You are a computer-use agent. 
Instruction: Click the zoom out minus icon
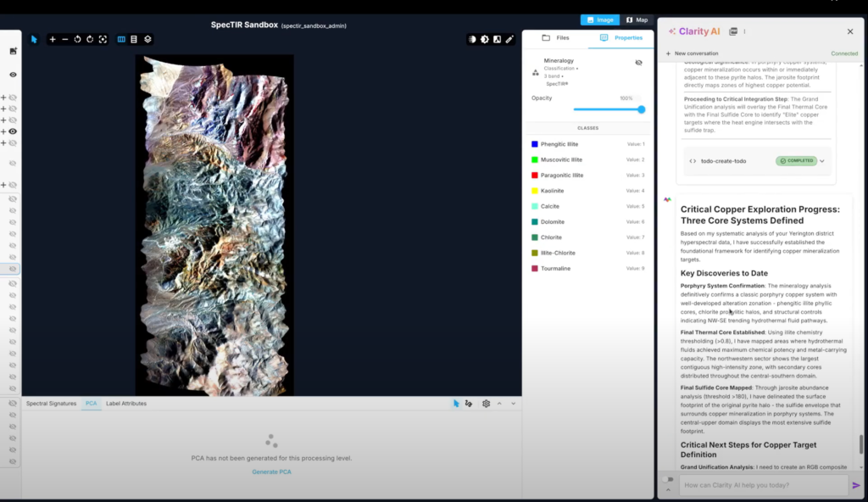[x=65, y=39]
